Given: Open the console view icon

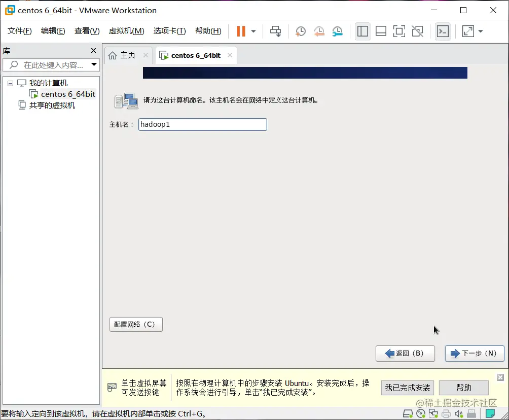Looking at the screenshot, I should tap(443, 31).
